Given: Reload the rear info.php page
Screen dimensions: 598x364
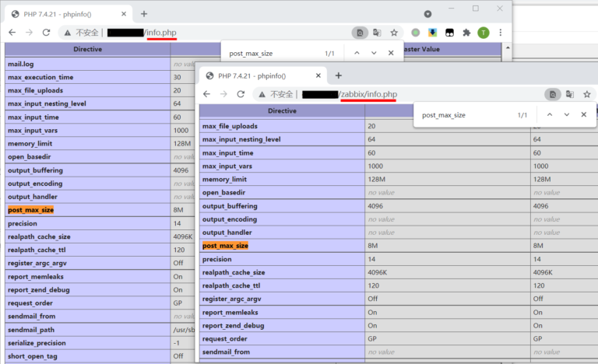Looking at the screenshot, I should point(46,33).
